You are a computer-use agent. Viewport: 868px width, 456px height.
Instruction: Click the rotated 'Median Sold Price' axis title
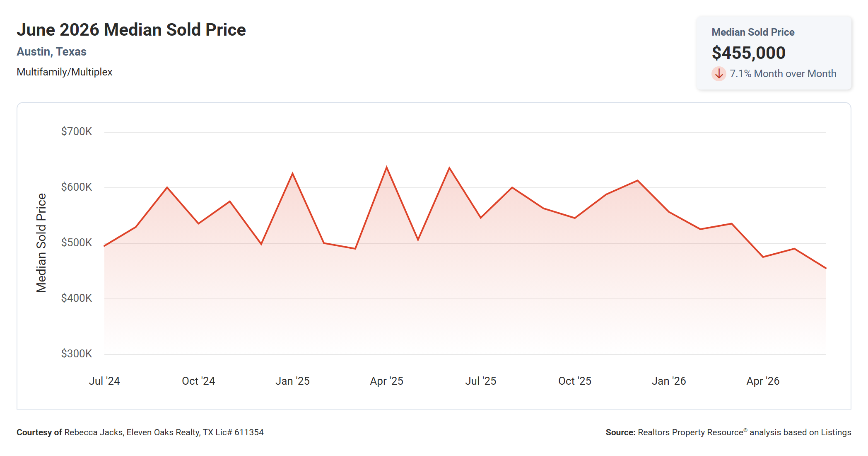click(x=41, y=243)
